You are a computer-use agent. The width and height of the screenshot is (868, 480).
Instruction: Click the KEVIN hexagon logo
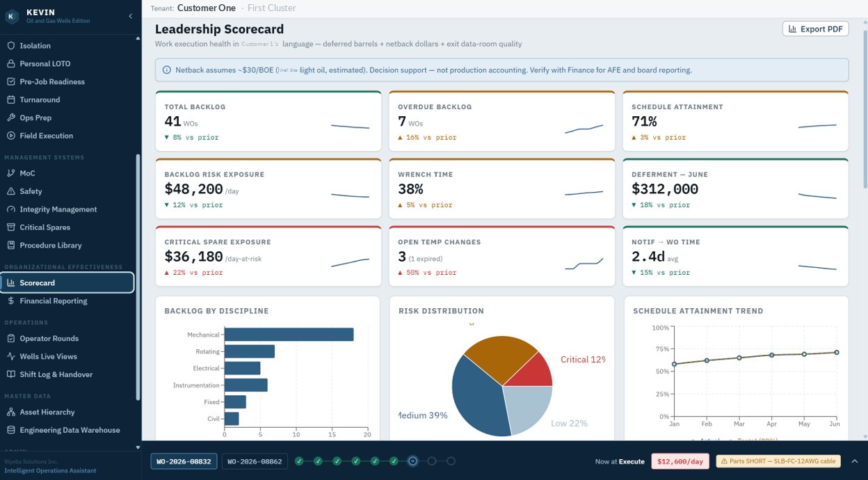pos(12,17)
